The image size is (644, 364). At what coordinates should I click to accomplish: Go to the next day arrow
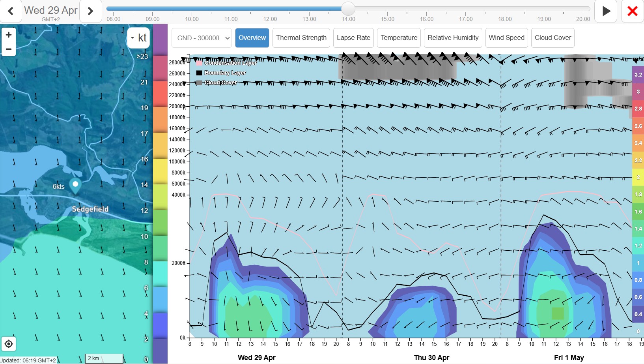90,11
